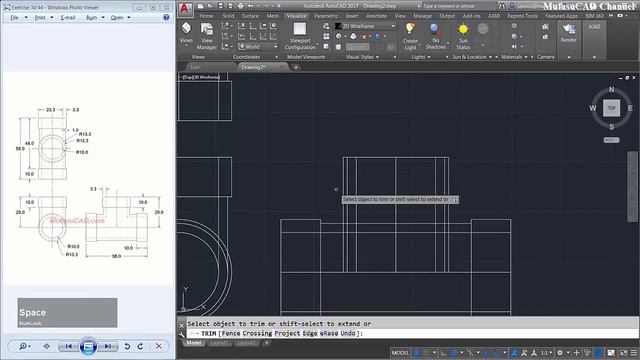640x360 pixels.
Task: Go to previous image in Photo Viewer
Action: (x=69, y=346)
